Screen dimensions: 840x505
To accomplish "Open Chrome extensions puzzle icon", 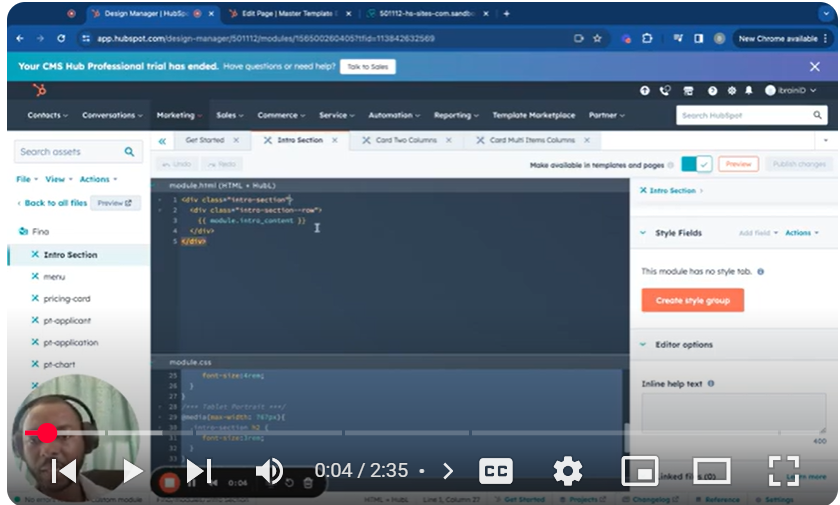I will click(x=647, y=39).
